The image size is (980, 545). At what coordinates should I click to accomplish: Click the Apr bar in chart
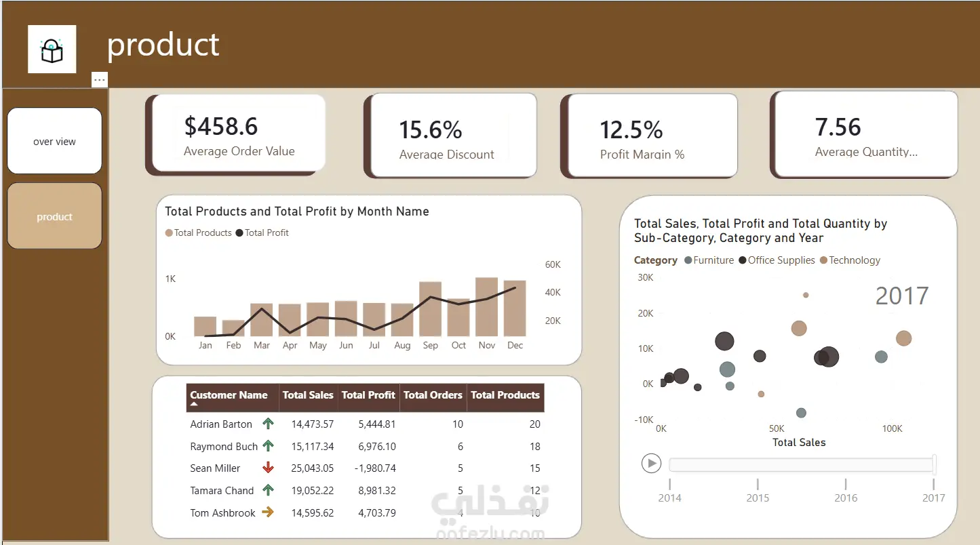click(x=290, y=320)
